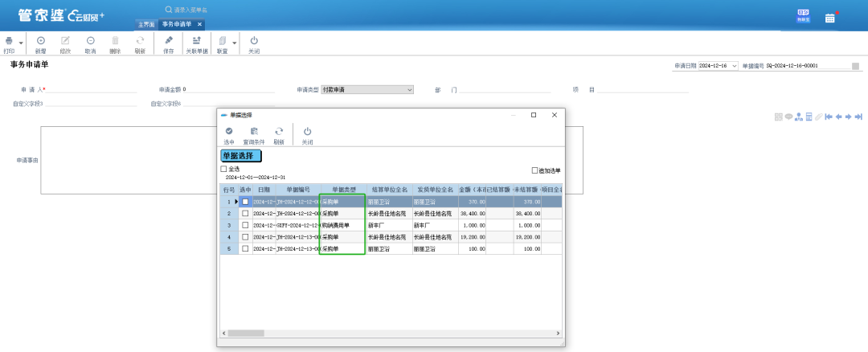Click the calculator icon above the form

coord(809,117)
